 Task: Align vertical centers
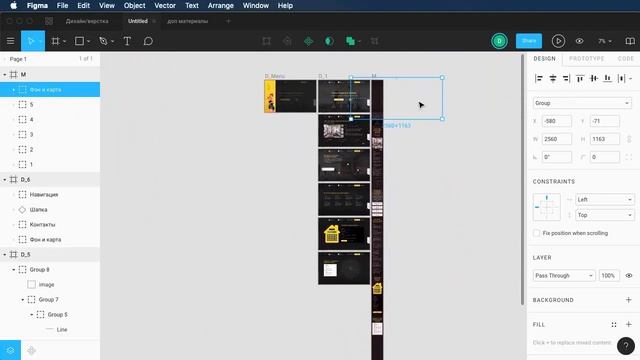tap(594, 78)
